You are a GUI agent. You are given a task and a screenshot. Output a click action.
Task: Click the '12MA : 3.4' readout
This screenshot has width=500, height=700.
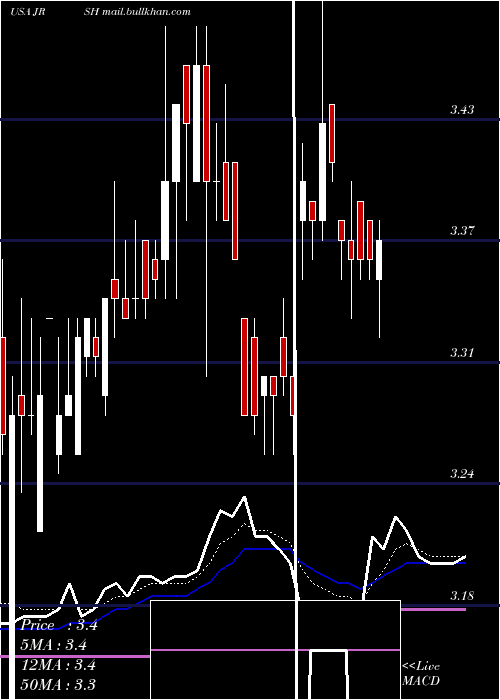58,665
